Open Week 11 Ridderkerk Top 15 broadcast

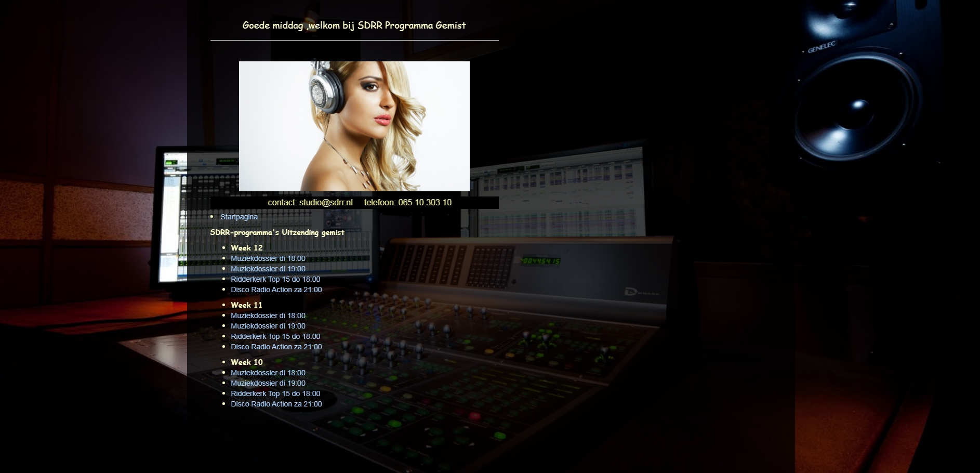(275, 336)
